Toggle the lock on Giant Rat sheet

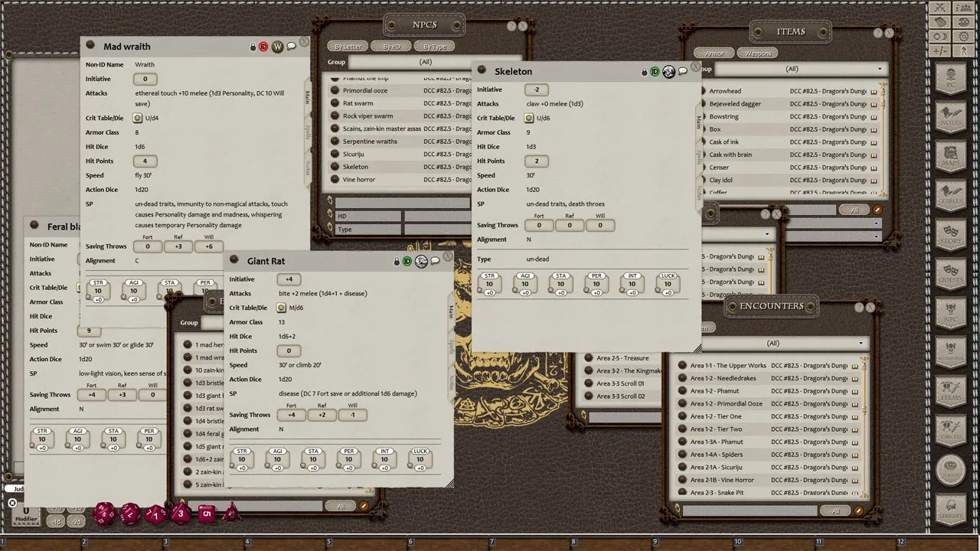coord(397,261)
